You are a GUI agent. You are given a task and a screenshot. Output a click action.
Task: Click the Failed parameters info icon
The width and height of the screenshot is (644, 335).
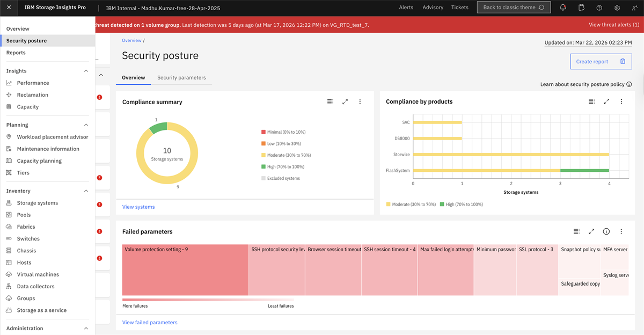(606, 231)
